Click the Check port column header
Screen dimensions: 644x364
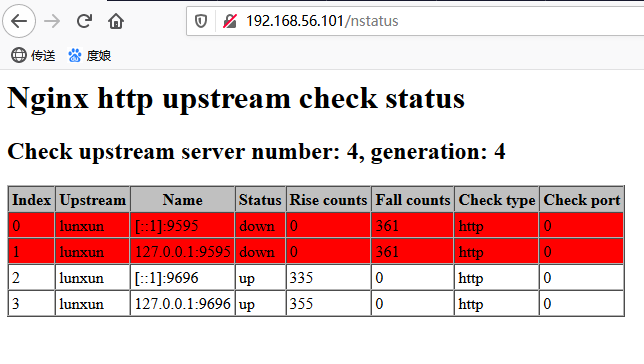[x=582, y=200]
